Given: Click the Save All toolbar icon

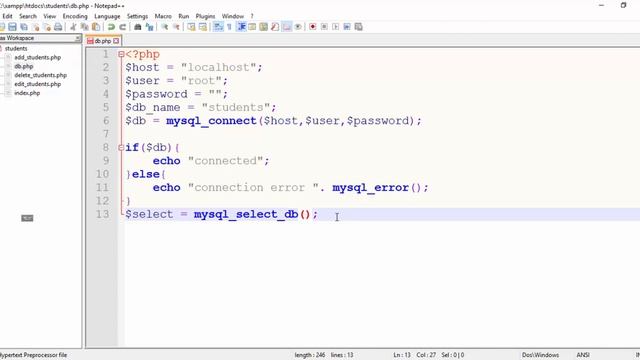Looking at the screenshot, I should [24, 27].
